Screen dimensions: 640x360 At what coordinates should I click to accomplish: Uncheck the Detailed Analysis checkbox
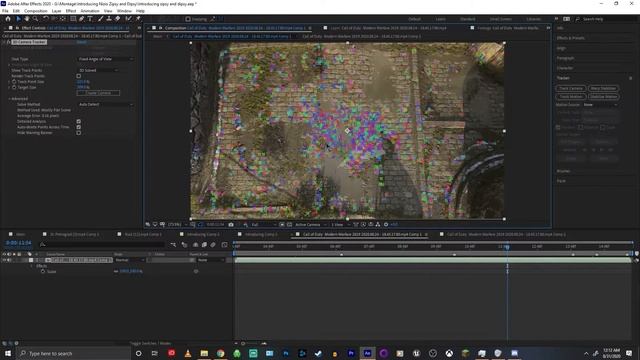pos(79,121)
